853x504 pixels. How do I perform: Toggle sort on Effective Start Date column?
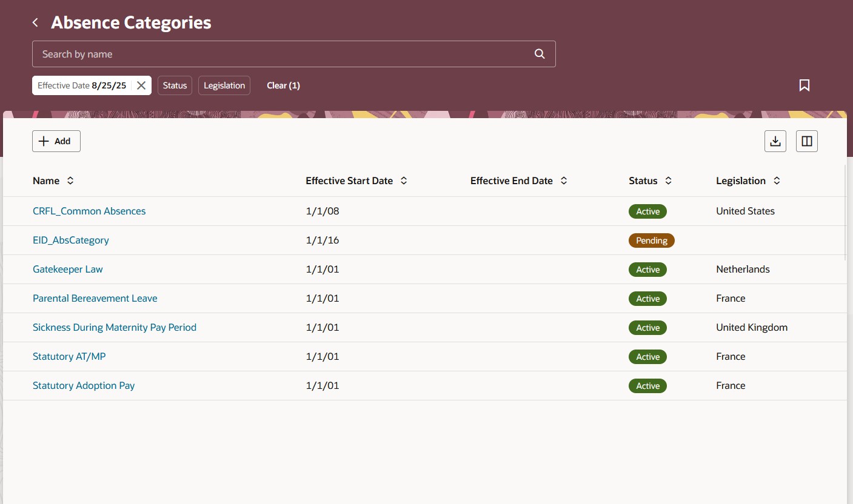point(403,180)
